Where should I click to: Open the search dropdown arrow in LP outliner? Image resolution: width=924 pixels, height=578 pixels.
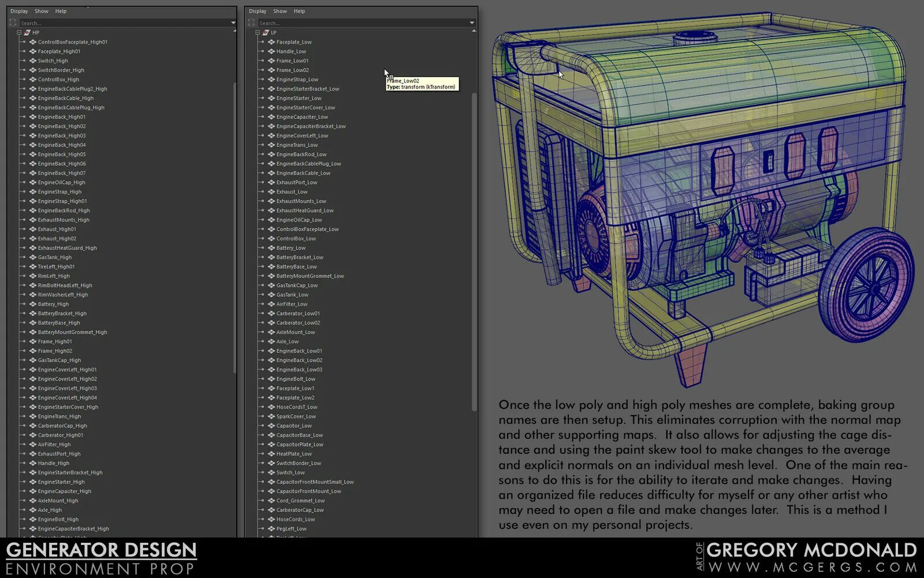click(x=472, y=23)
